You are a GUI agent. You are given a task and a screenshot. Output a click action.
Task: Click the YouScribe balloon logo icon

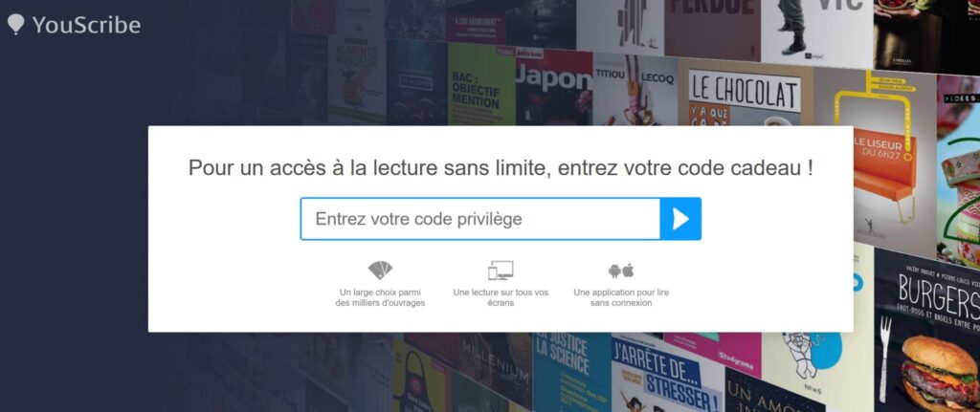[15, 24]
